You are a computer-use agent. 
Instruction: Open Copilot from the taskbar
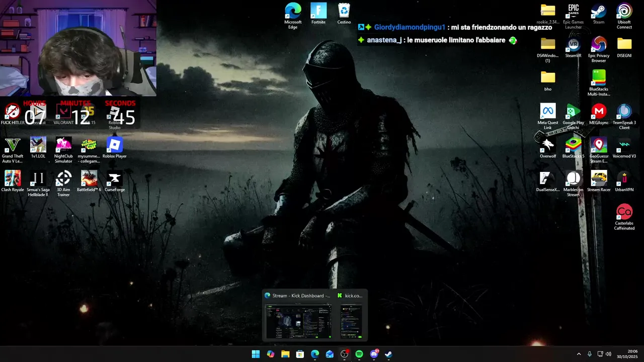(x=271, y=354)
